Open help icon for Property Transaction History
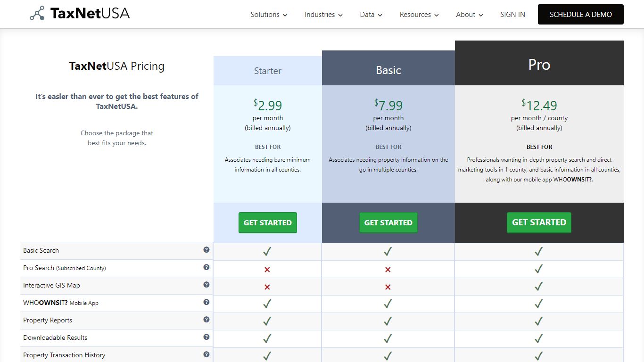 (x=206, y=354)
